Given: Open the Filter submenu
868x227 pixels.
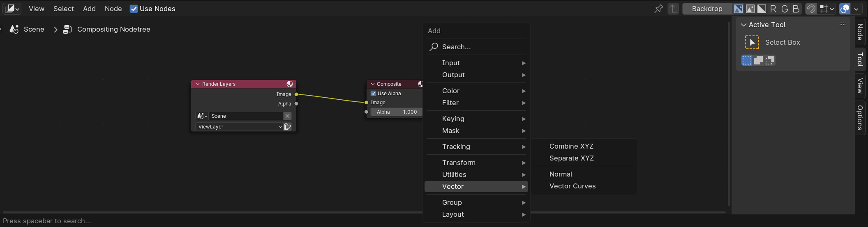Looking at the screenshot, I should point(477,103).
